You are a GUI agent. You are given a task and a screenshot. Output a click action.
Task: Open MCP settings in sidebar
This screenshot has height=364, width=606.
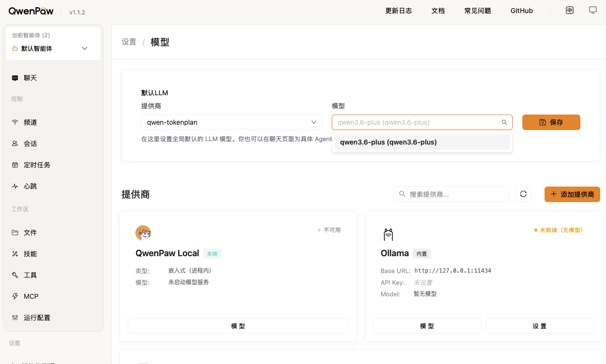click(31, 296)
